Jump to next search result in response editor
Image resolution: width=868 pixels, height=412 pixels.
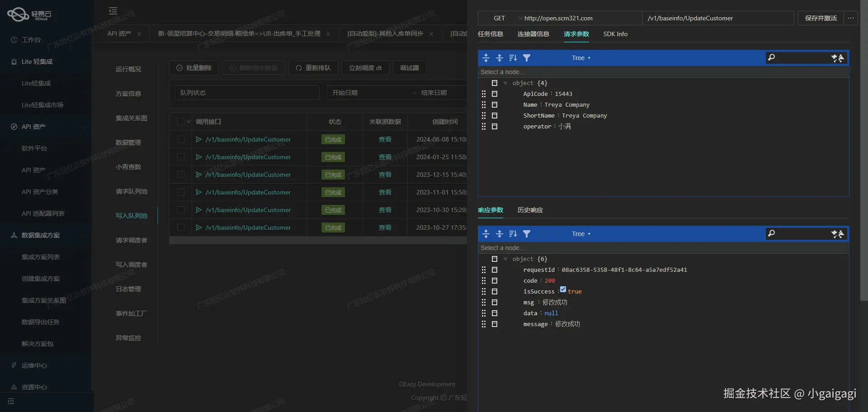(835, 234)
